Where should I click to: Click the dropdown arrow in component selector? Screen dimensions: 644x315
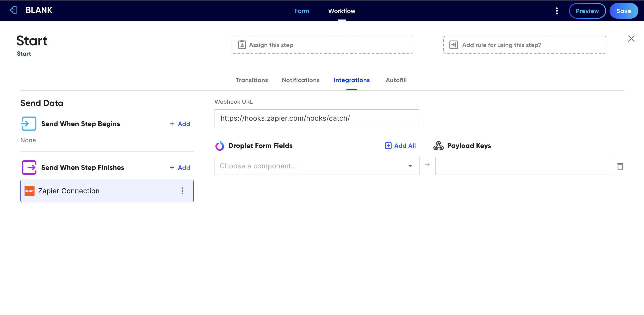(x=410, y=166)
